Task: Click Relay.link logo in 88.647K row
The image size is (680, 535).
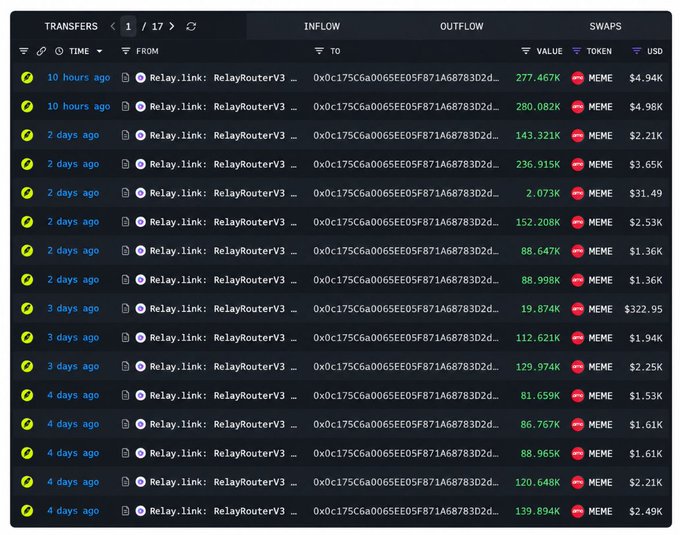Action: [141, 251]
